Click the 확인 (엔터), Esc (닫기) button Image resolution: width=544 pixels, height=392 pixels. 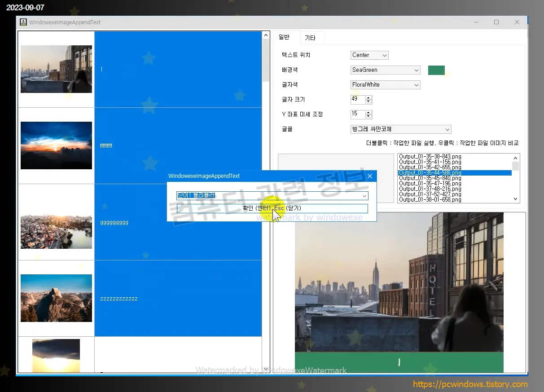point(272,208)
